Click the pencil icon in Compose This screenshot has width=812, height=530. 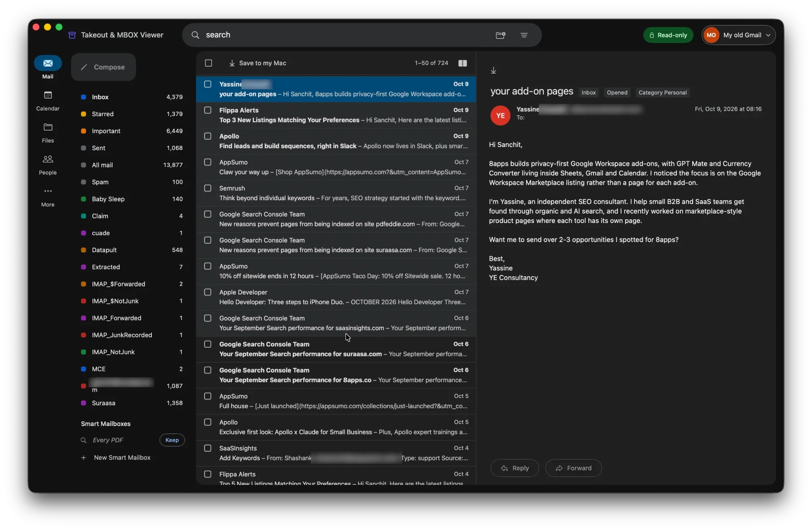(84, 67)
